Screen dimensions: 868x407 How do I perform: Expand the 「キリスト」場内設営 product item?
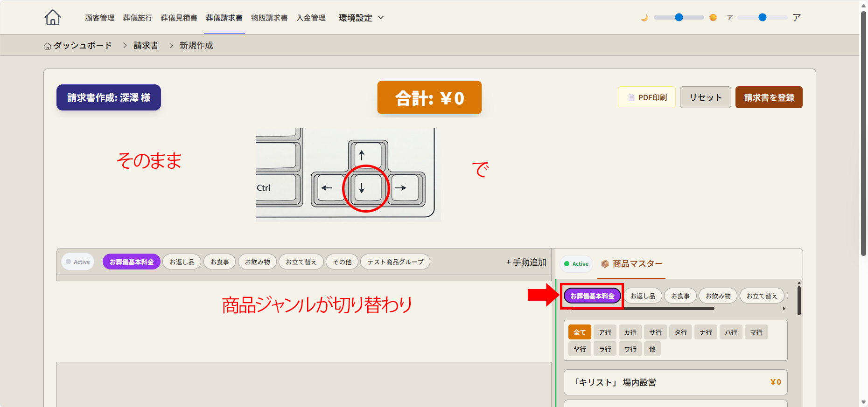pos(675,382)
